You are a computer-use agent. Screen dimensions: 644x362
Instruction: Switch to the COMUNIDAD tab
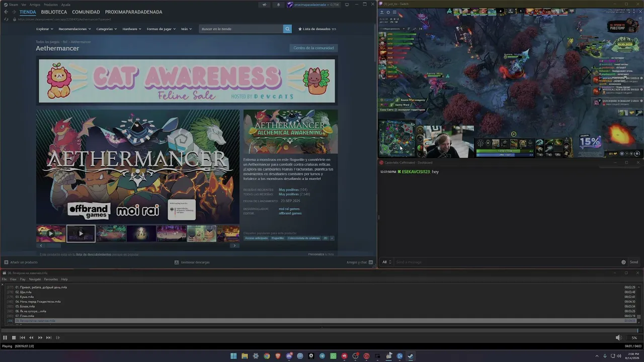pos(86,12)
